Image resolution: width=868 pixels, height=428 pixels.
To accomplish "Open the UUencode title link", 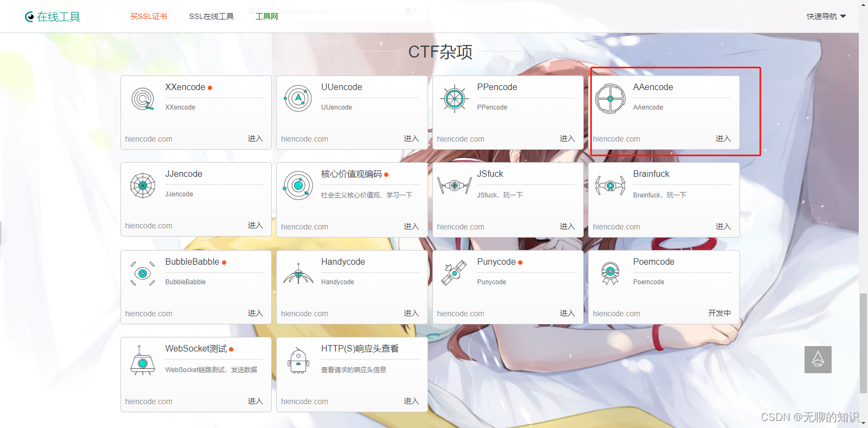I will (341, 87).
